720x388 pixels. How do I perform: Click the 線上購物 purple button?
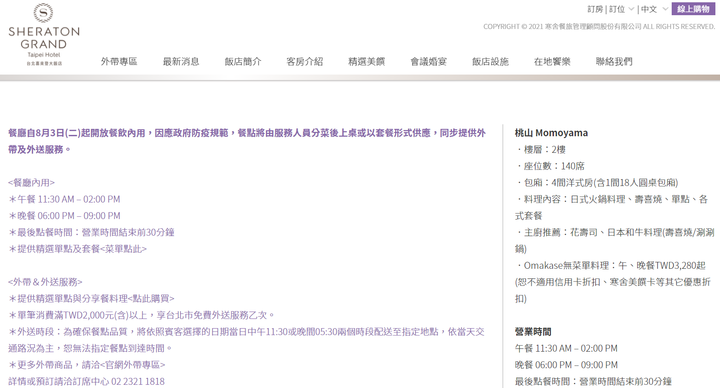coord(693,9)
